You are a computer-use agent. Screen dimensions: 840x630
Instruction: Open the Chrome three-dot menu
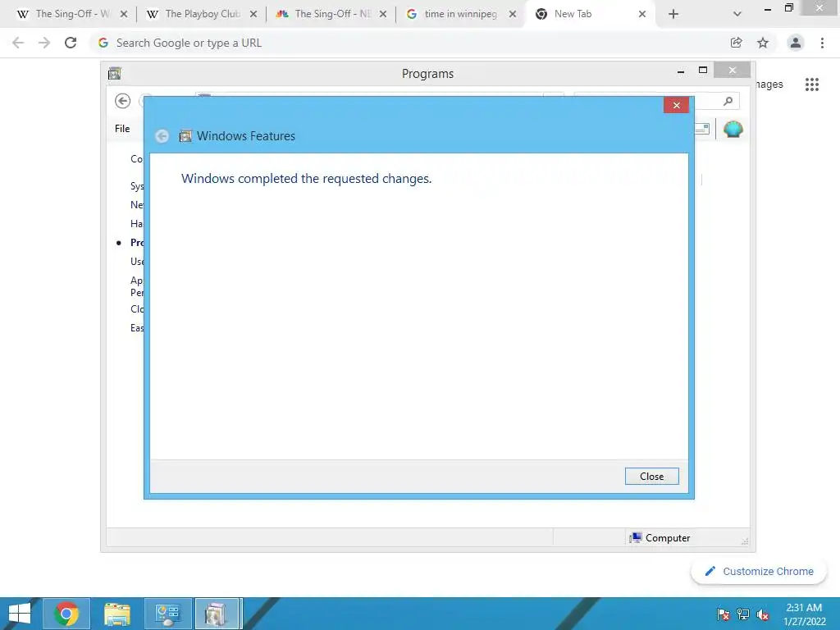822,43
